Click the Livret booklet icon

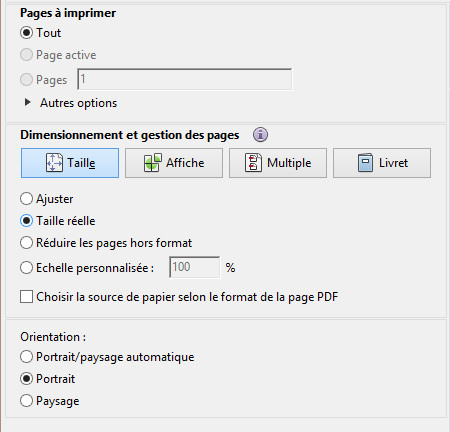tap(365, 163)
